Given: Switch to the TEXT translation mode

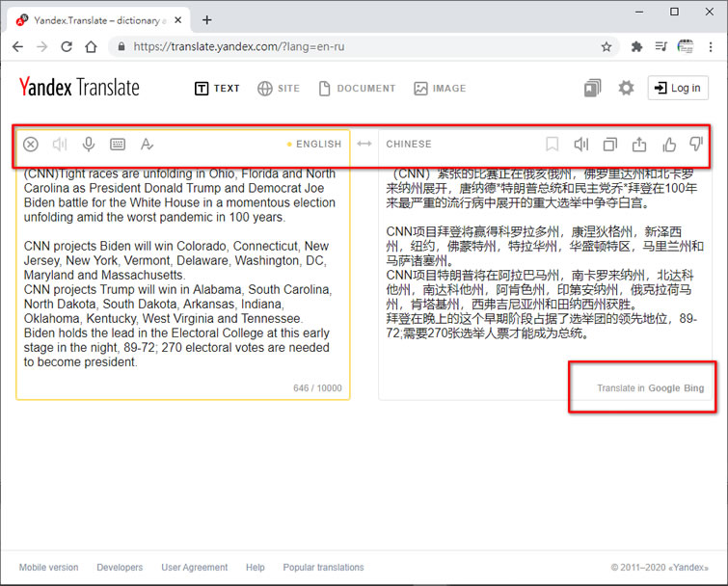Looking at the screenshot, I should [217, 88].
